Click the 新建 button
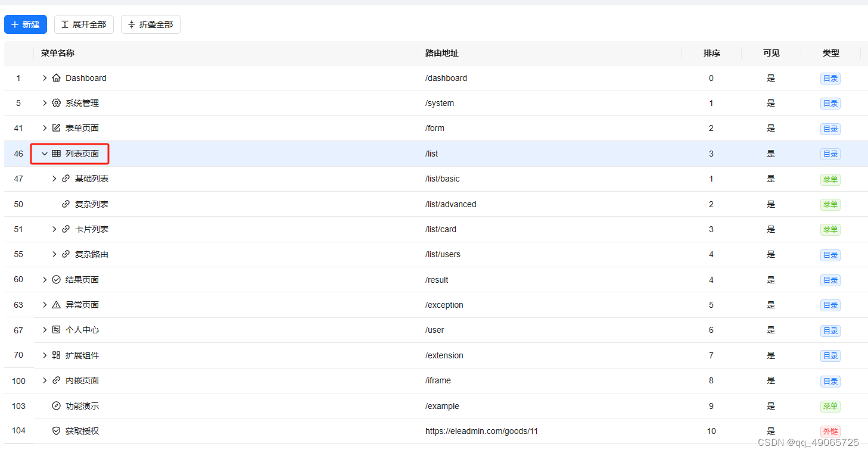 point(26,24)
